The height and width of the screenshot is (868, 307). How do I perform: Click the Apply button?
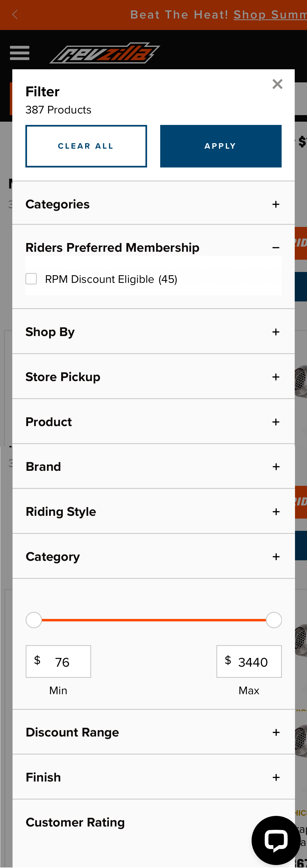(x=220, y=146)
